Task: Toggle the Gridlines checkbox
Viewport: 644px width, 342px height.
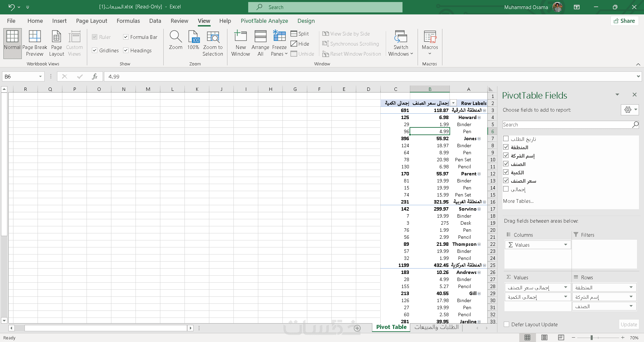Action: [95, 50]
